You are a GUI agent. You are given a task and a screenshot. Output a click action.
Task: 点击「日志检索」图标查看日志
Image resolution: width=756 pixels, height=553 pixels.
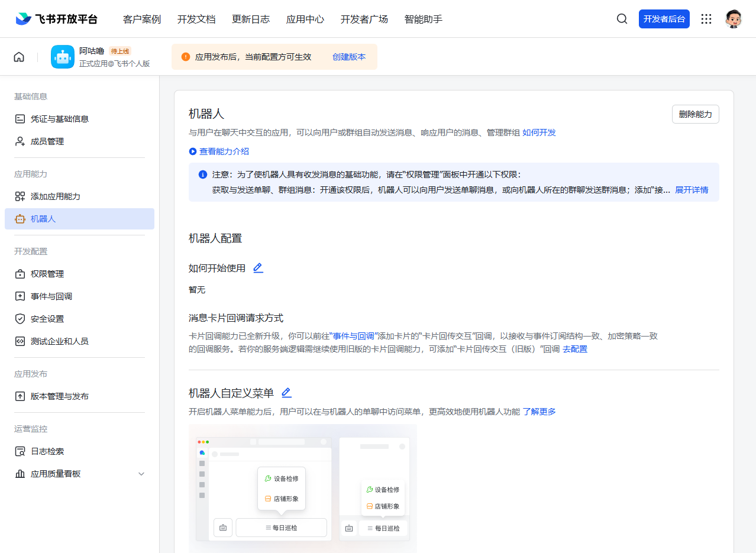[20, 451]
